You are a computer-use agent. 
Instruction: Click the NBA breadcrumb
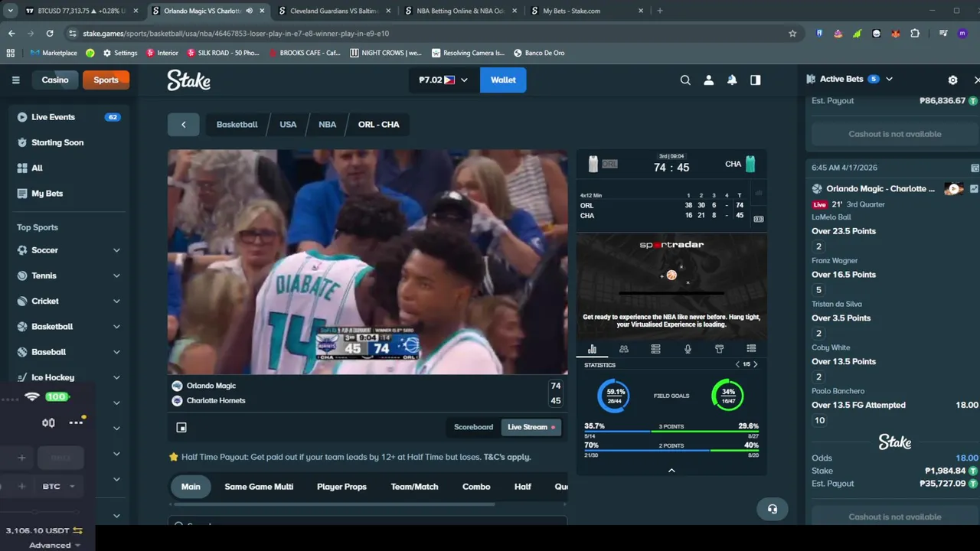point(327,124)
